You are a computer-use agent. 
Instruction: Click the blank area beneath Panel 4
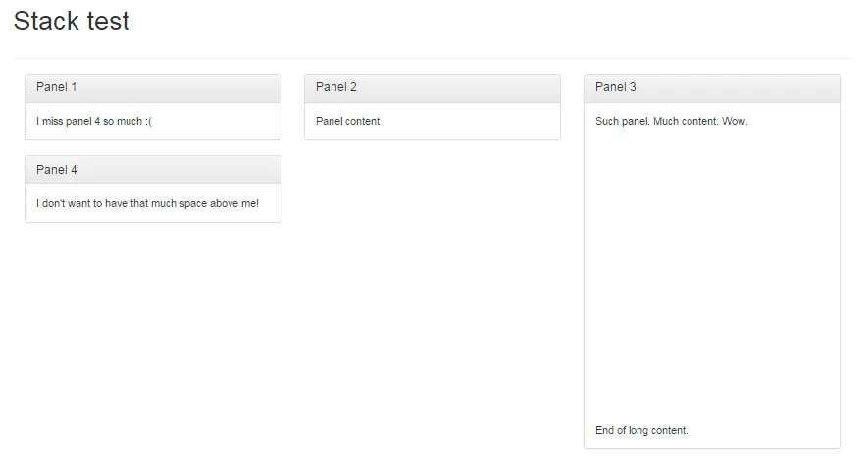pos(152,334)
